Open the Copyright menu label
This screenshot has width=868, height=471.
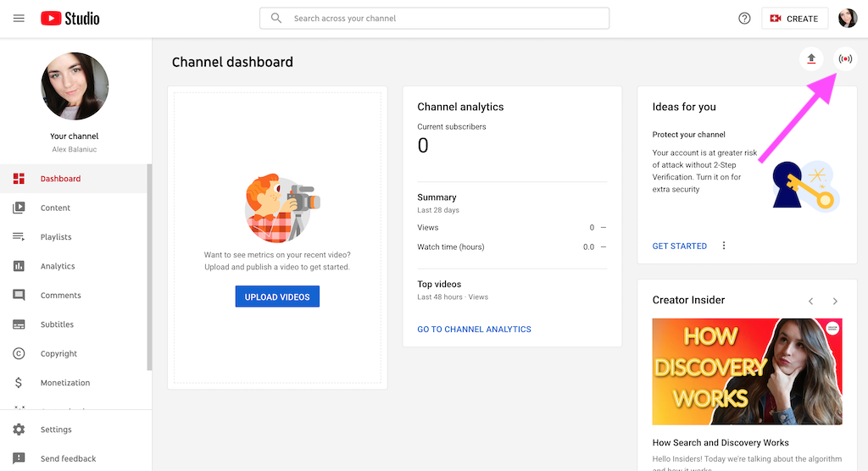(58, 353)
